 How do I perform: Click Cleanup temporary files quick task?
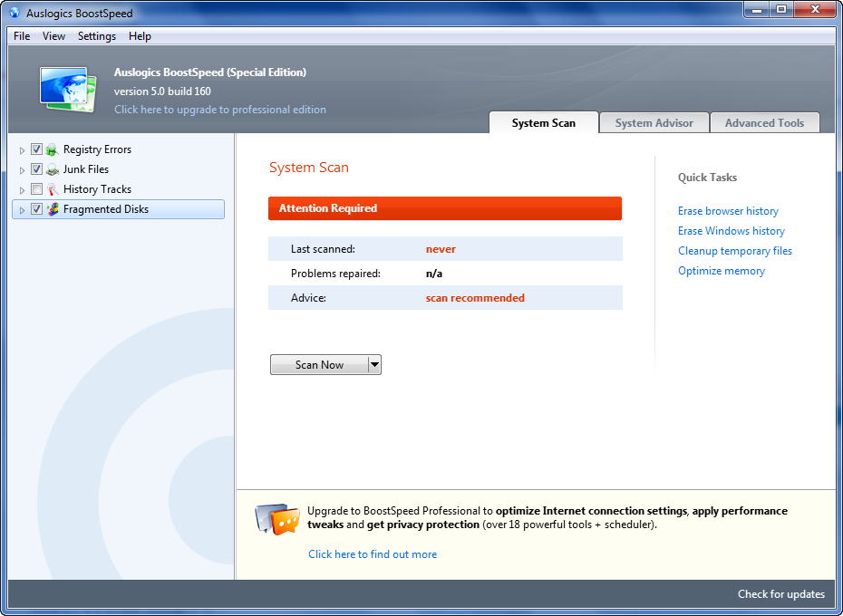pos(735,251)
